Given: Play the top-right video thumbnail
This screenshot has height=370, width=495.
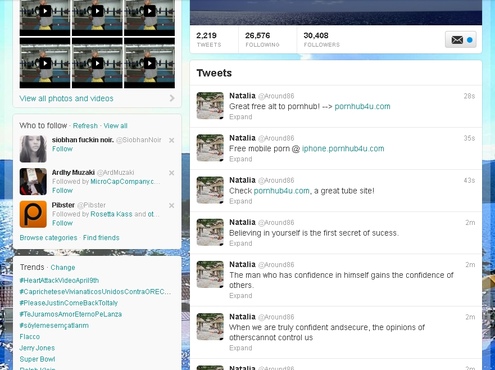Looking at the screenshot, I should [x=149, y=18].
